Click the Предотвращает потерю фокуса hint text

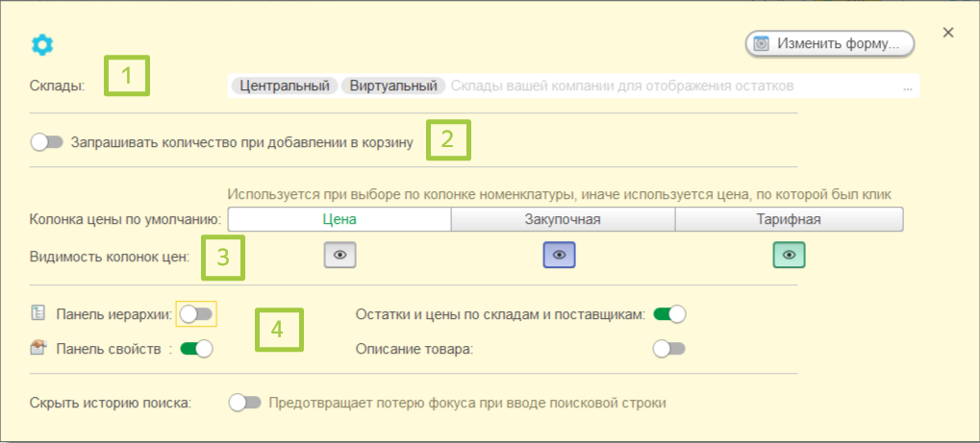click(x=467, y=403)
